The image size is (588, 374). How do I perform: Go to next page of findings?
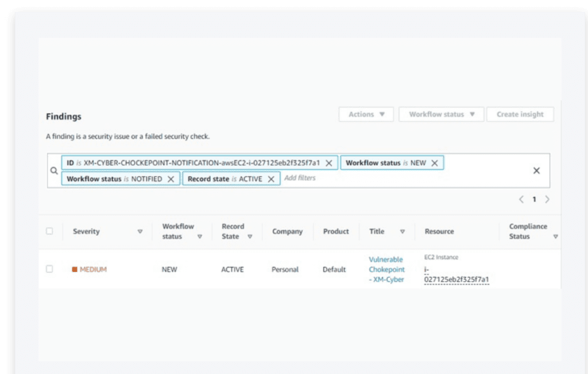(x=547, y=200)
